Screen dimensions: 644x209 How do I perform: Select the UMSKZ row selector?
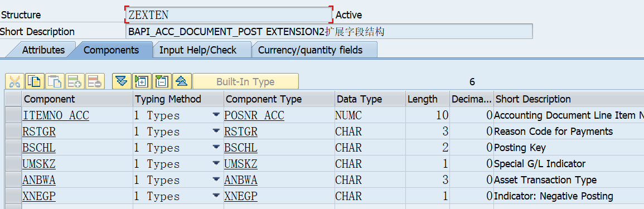coord(13,163)
